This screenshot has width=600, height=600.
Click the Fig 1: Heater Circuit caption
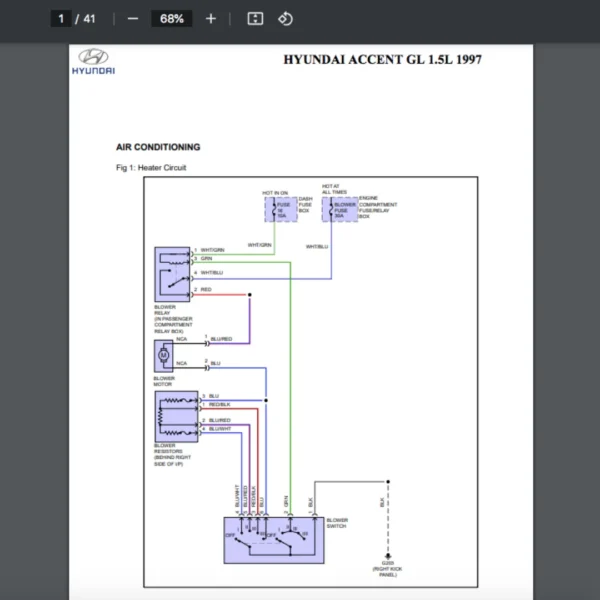click(x=151, y=168)
